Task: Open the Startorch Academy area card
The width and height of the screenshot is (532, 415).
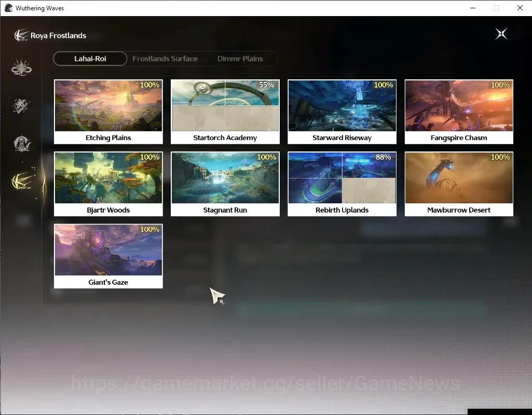Action: [225, 112]
